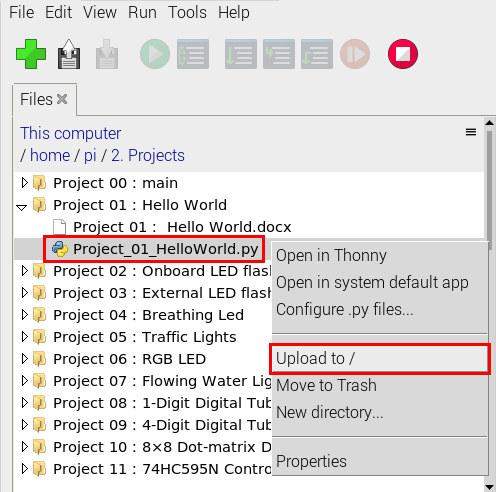Click the Resume debugging icon

click(355, 54)
